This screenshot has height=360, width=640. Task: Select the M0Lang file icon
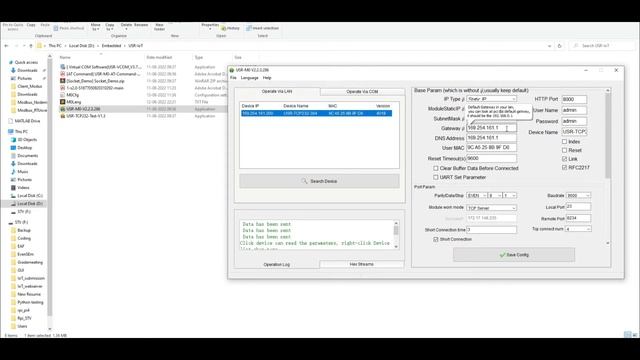(62, 102)
